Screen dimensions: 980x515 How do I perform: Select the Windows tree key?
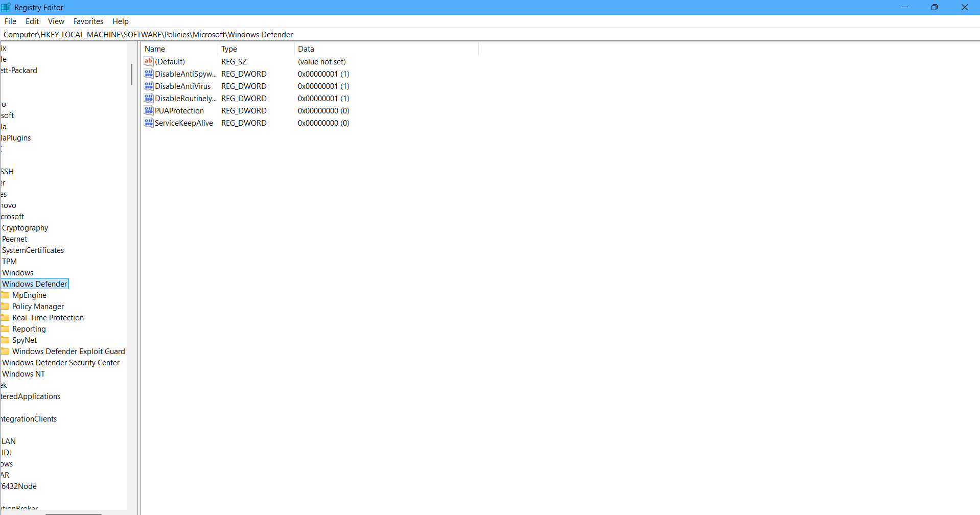point(18,273)
